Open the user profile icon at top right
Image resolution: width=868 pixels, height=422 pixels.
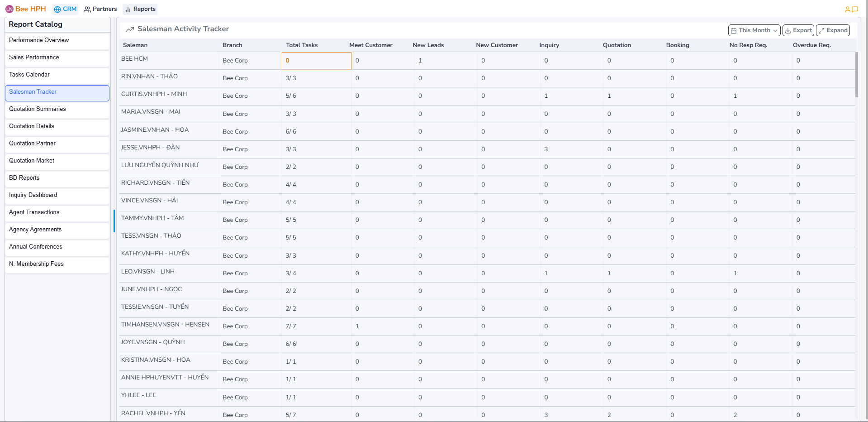click(x=848, y=9)
